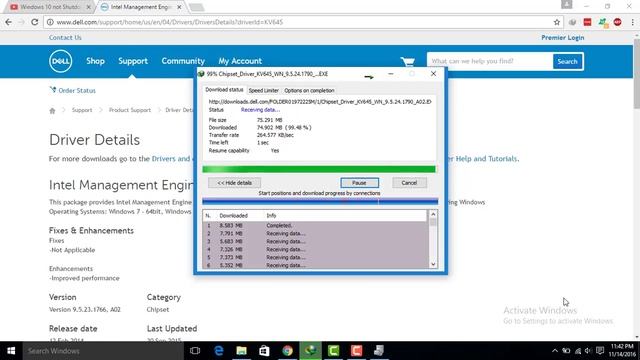
Task: Click the Dell logo in the header
Action: click(x=60, y=61)
